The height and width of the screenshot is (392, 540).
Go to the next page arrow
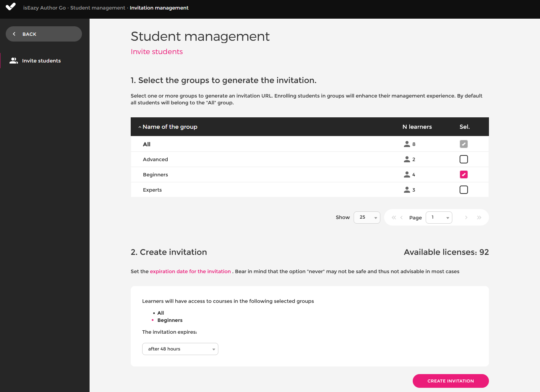(x=466, y=218)
